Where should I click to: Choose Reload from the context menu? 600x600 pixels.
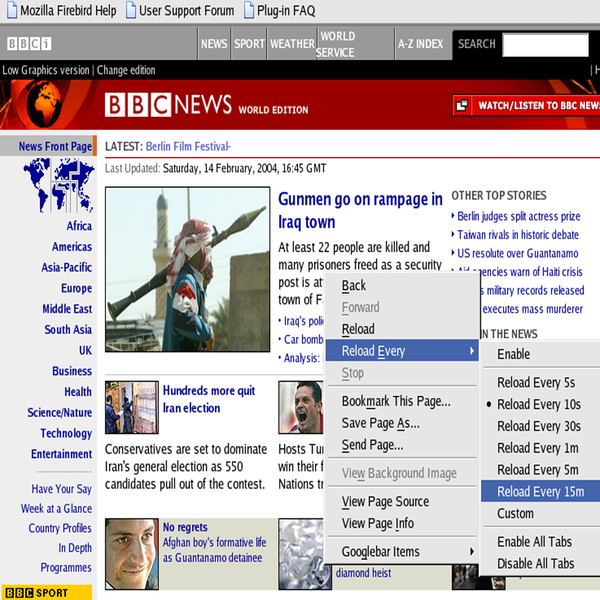point(401,329)
